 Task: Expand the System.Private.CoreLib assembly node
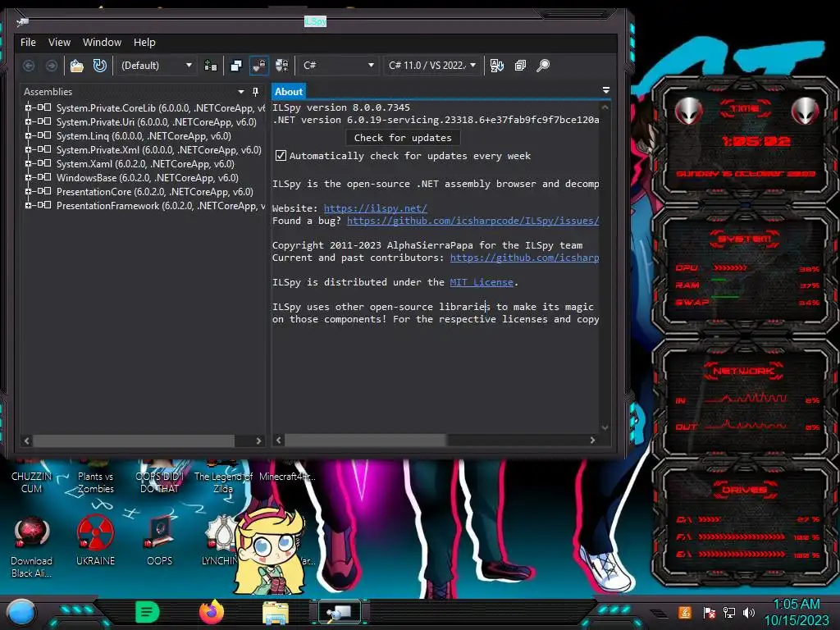click(x=28, y=107)
